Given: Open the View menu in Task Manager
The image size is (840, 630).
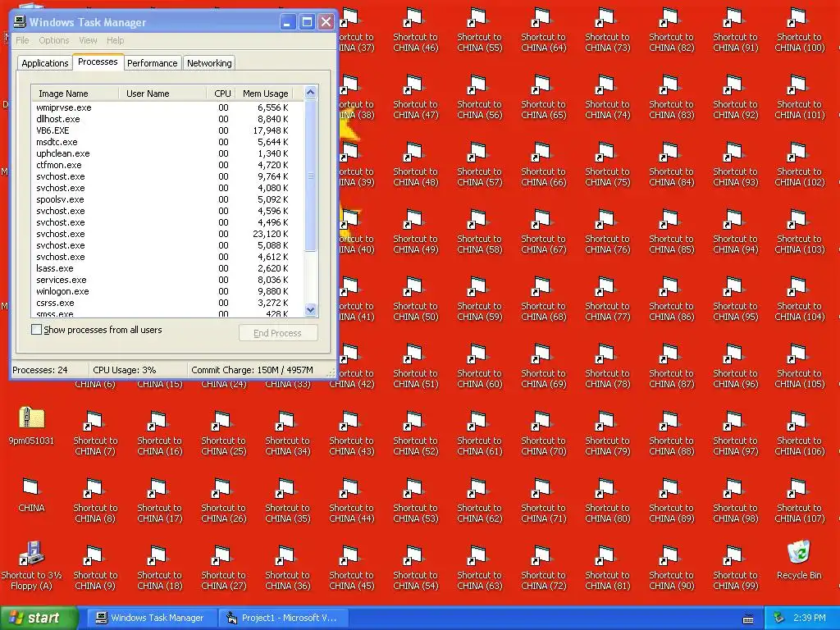Looking at the screenshot, I should pyautogui.click(x=88, y=40).
